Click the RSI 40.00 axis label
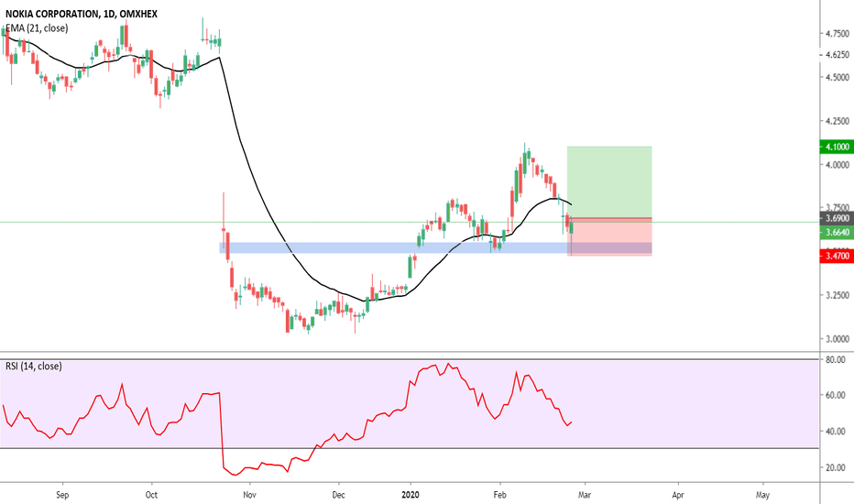The height and width of the screenshot is (504, 854). click(x=836, y=432)
